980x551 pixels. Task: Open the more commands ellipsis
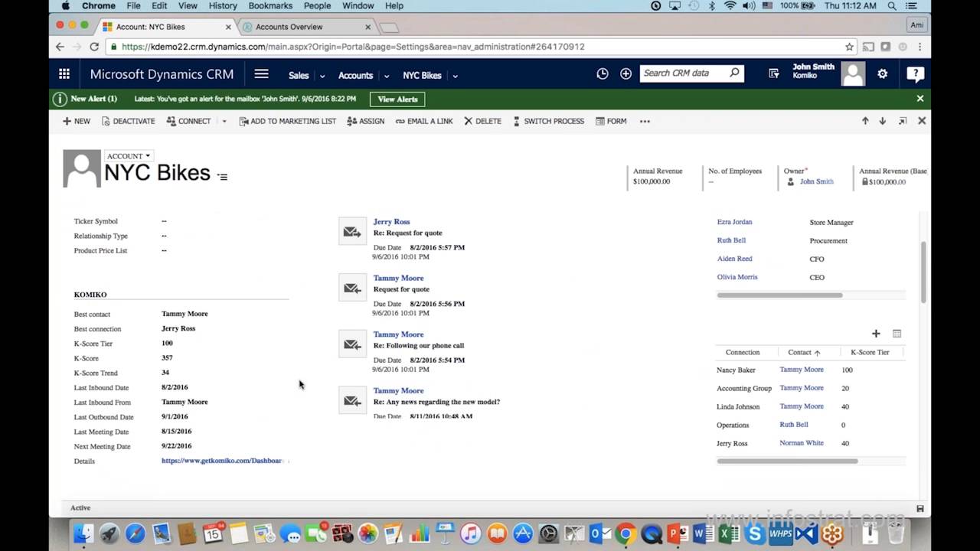pyautogui.click(x=645, y=121)
